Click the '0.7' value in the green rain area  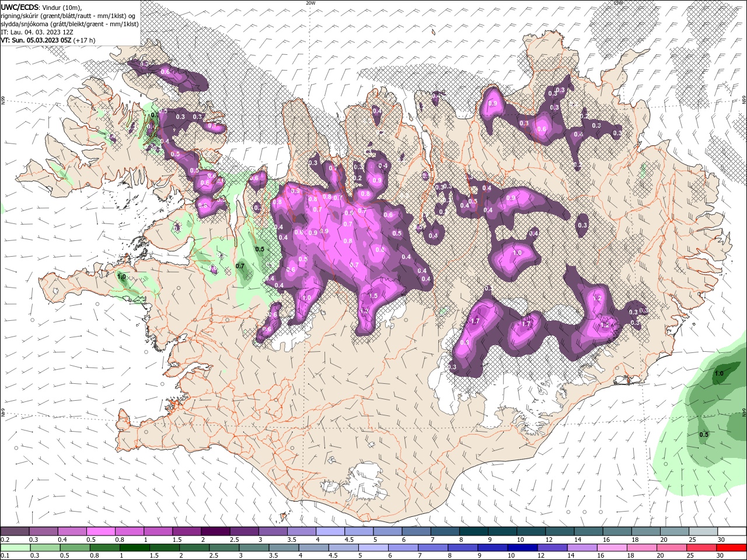(x=240, y=266)
